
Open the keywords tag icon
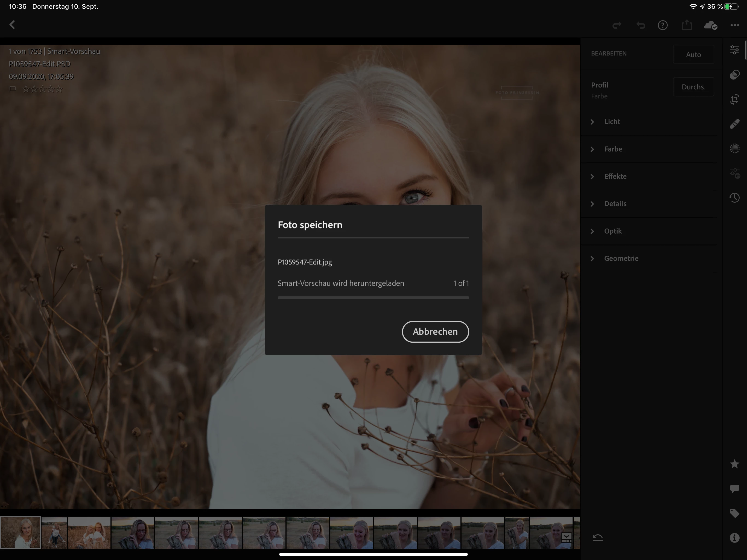point(734,513)
